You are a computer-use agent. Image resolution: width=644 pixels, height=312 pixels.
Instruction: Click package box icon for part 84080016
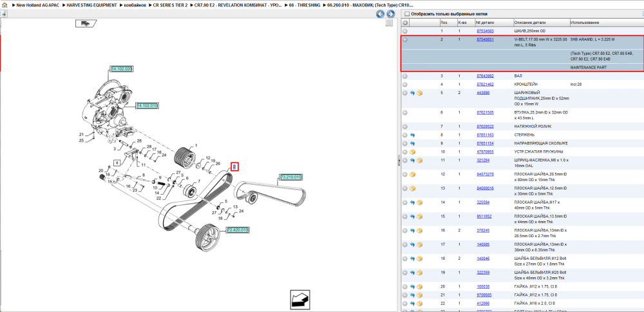point(413,189)
